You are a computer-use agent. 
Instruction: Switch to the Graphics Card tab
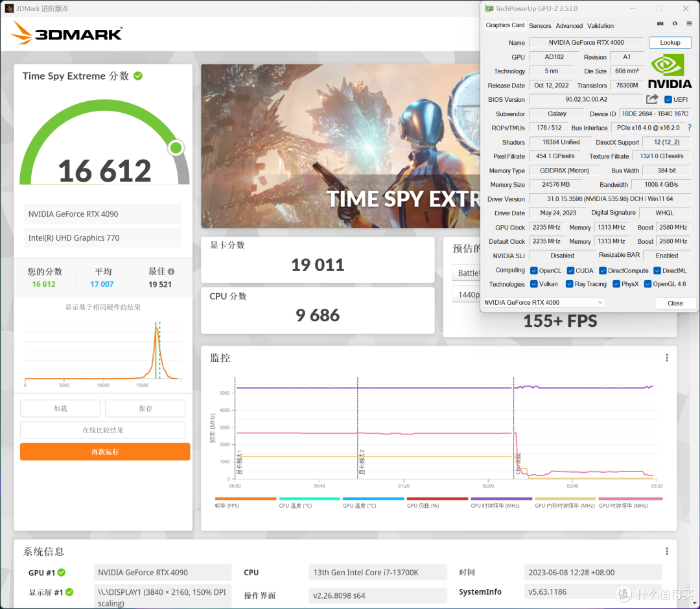pyautogui.click(x=505, y=25)
